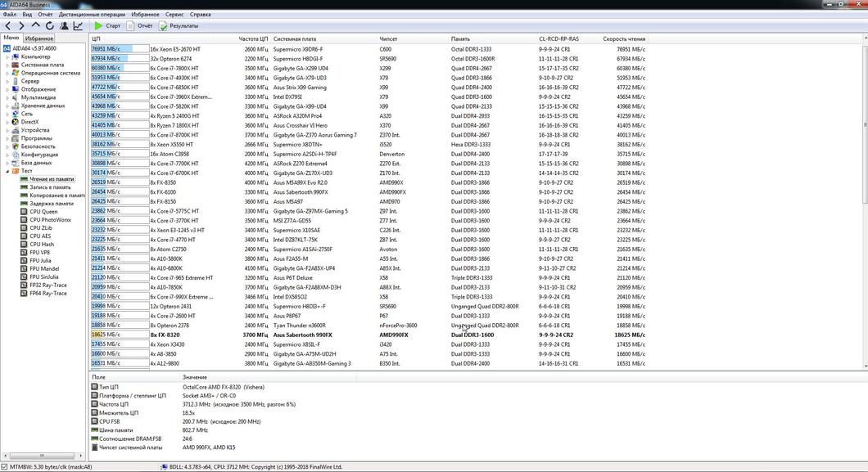Expand the Сервер tree node
This screenshot has height=472, width=868.
(7, 81)
